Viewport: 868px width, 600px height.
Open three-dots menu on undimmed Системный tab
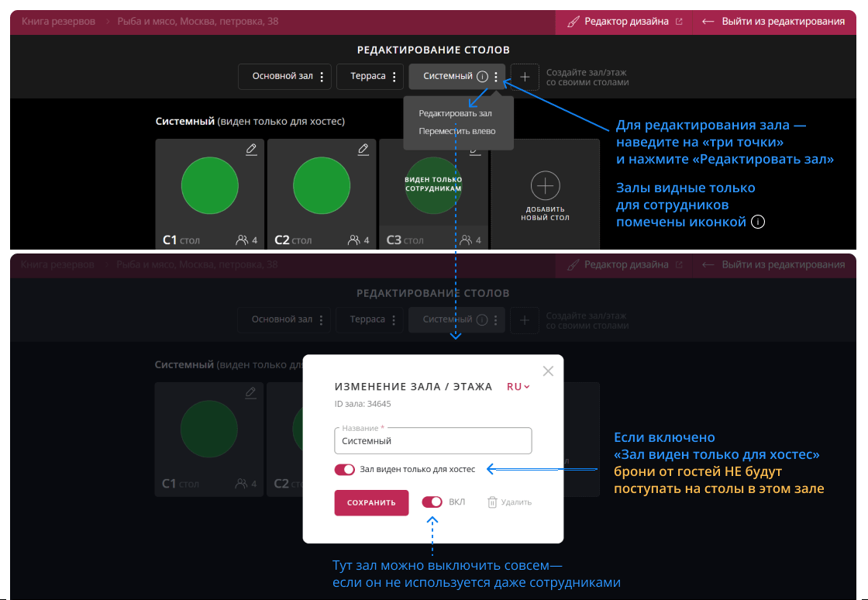(496, 77)
